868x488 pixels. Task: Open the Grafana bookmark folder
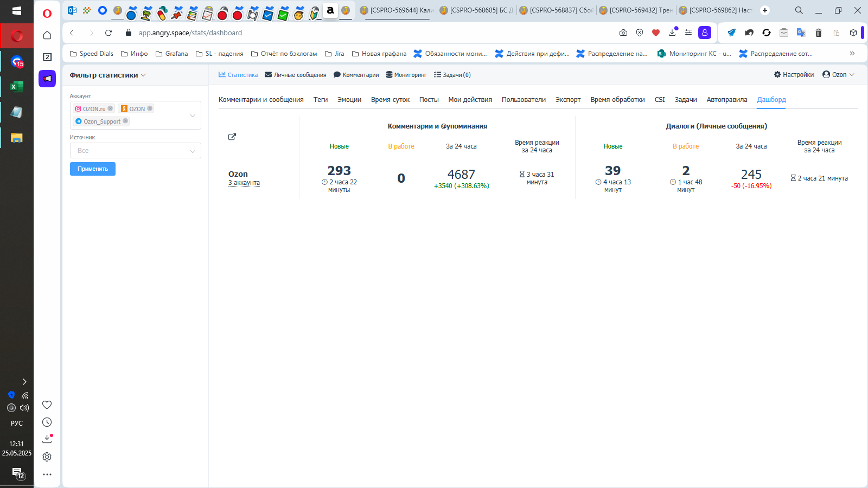(171, 54)
